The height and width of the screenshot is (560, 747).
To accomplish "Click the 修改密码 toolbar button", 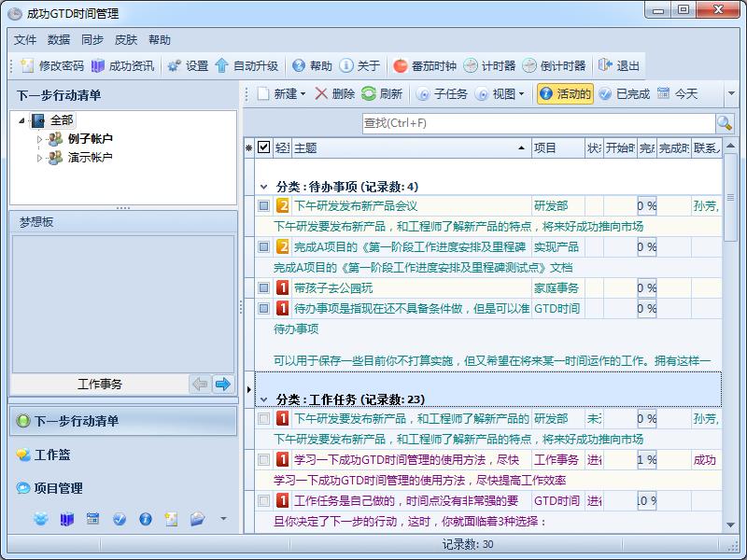I will click(51, 66).
